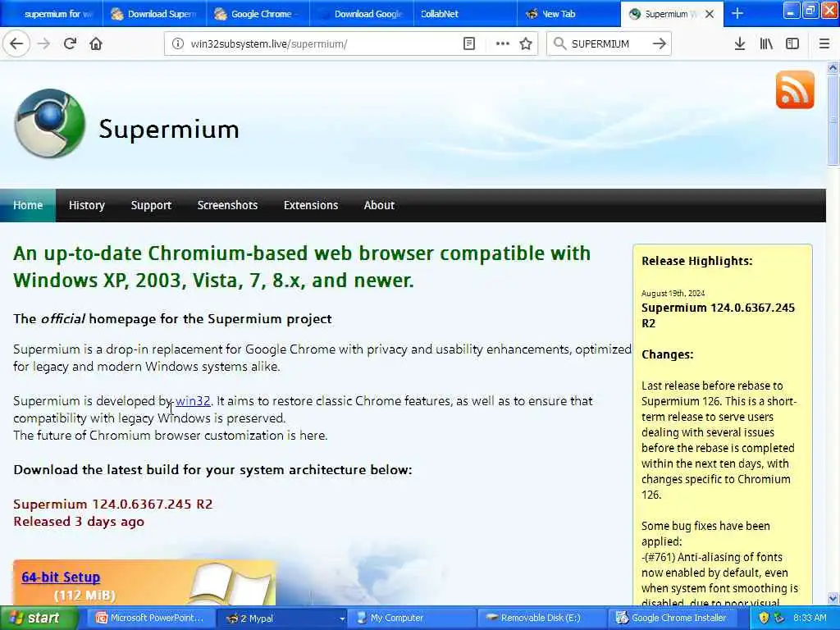
Task: Open the library icon
Action: point(766,43)
